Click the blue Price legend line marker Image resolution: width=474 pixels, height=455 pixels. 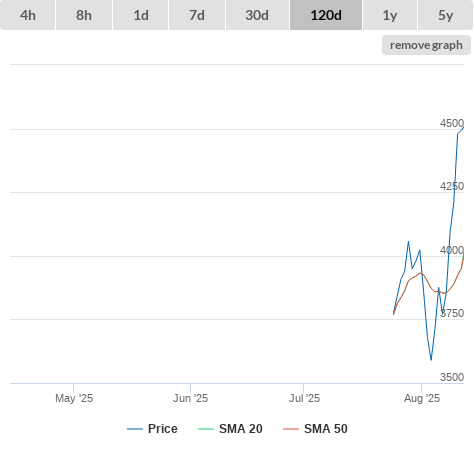[x=135, y=429]
